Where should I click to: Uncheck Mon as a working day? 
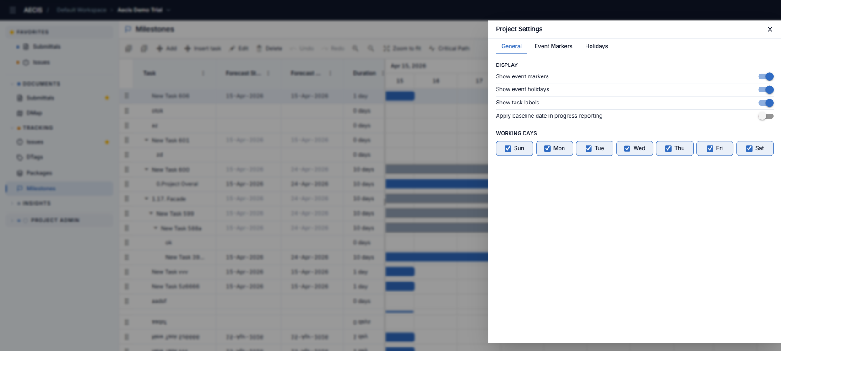tap(554, 148)
